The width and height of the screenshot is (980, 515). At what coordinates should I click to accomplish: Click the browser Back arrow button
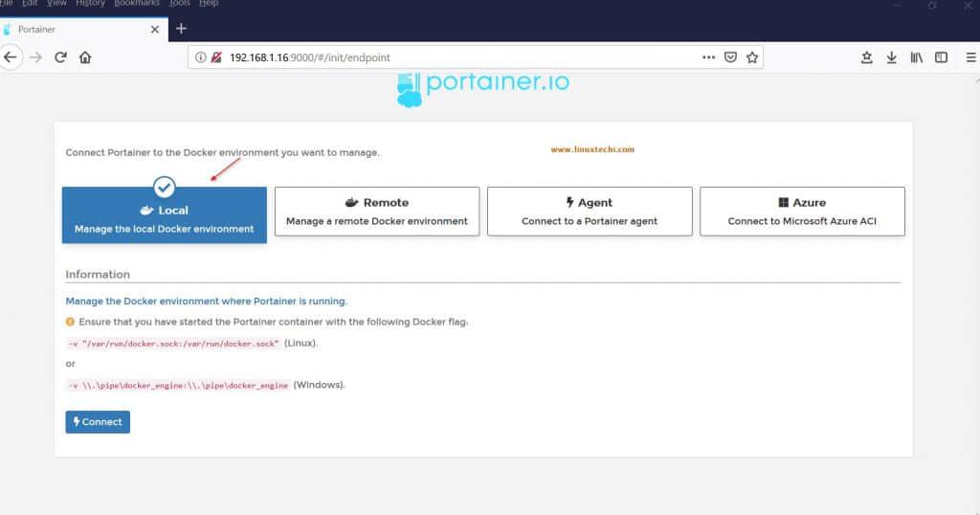coord(11,57)
